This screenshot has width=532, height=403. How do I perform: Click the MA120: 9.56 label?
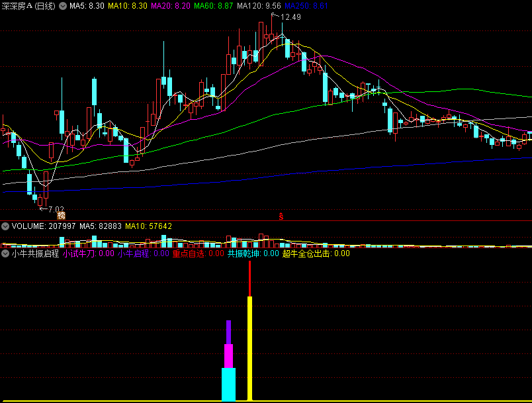click(x=259, y=6)
